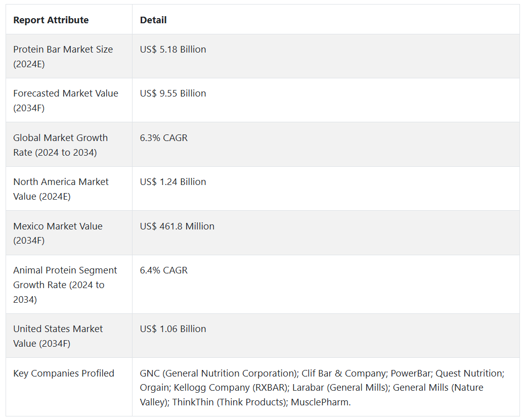Click the "US$ 5.18 Billion" value
This screenshot has height=420, width=523.
[x=173, y=50]
